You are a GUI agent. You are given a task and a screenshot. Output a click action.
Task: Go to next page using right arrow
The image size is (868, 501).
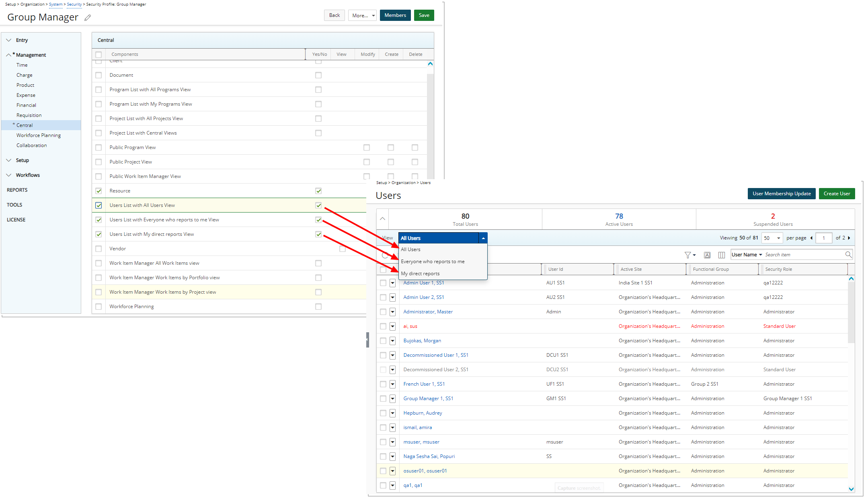coord(849,238)
